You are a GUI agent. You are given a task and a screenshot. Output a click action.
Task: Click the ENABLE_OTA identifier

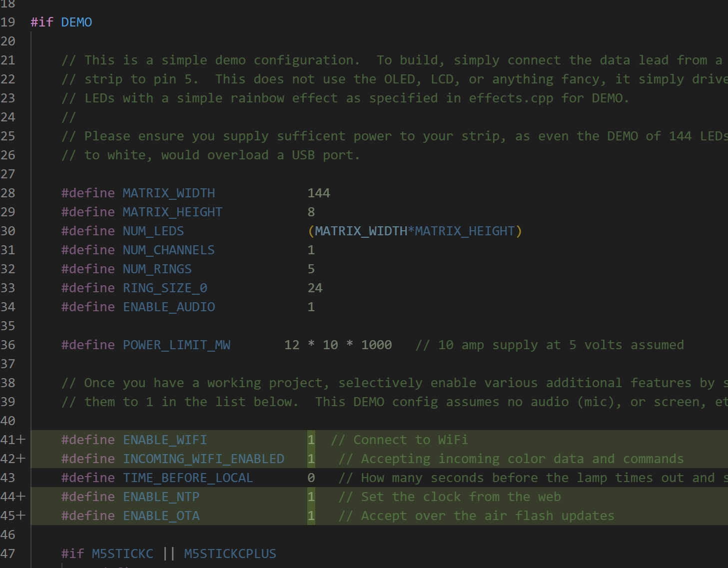[161, 516]
